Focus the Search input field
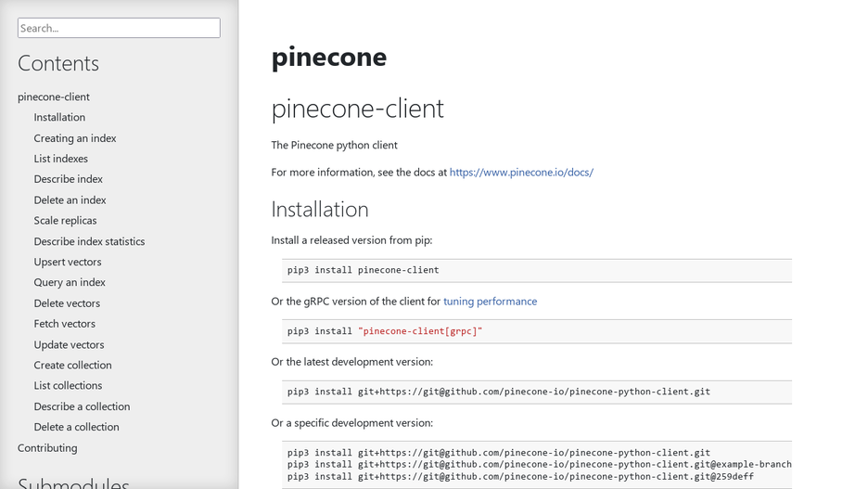The width and height of the screenshot is (868, 489). (x=119, y=28)
